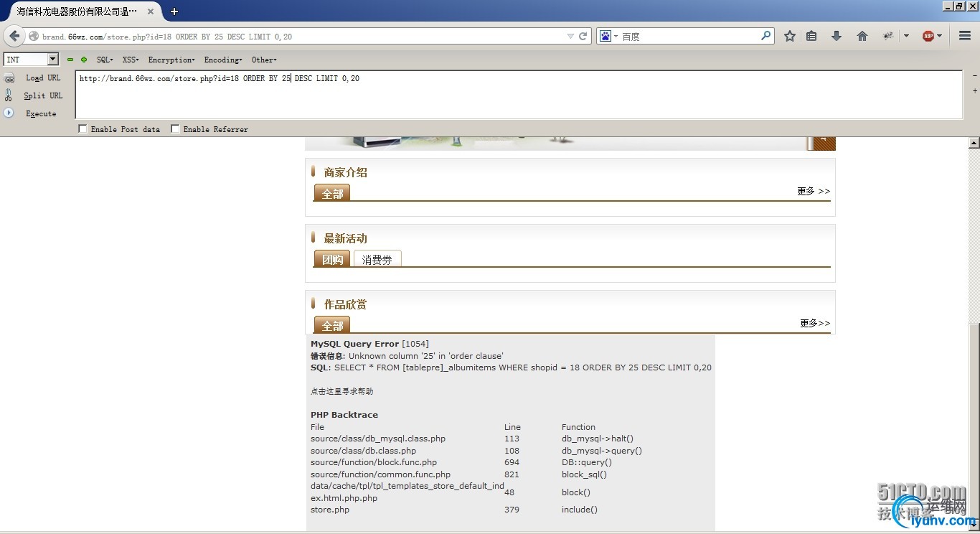
Task: Expand the SQL menu in HackBar
Action: [105, 60]
